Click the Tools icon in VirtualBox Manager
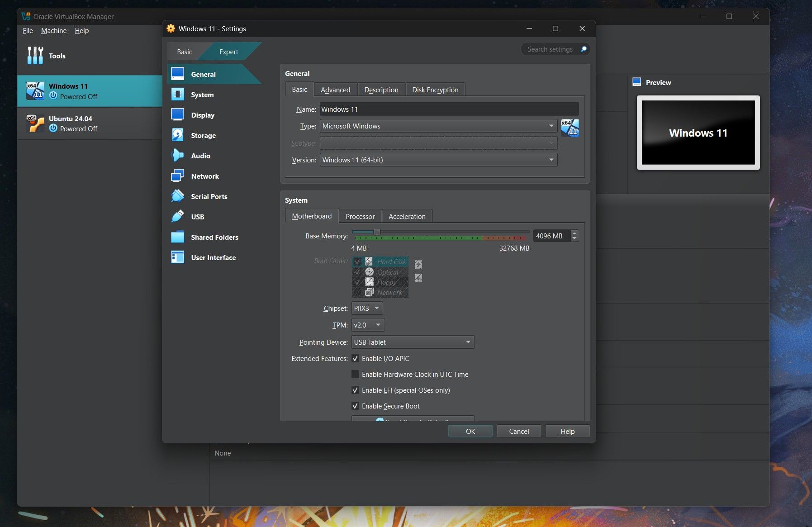 35,55
